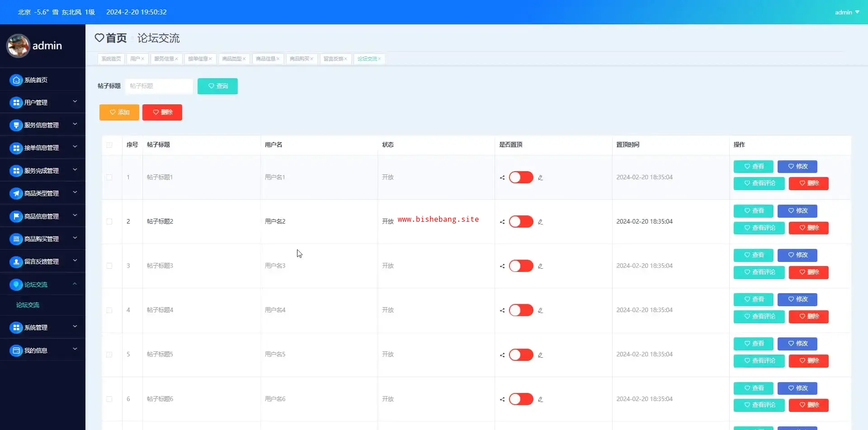Click the share icon in row 1
The image size is (868, 430).
(x=502, y=178)
